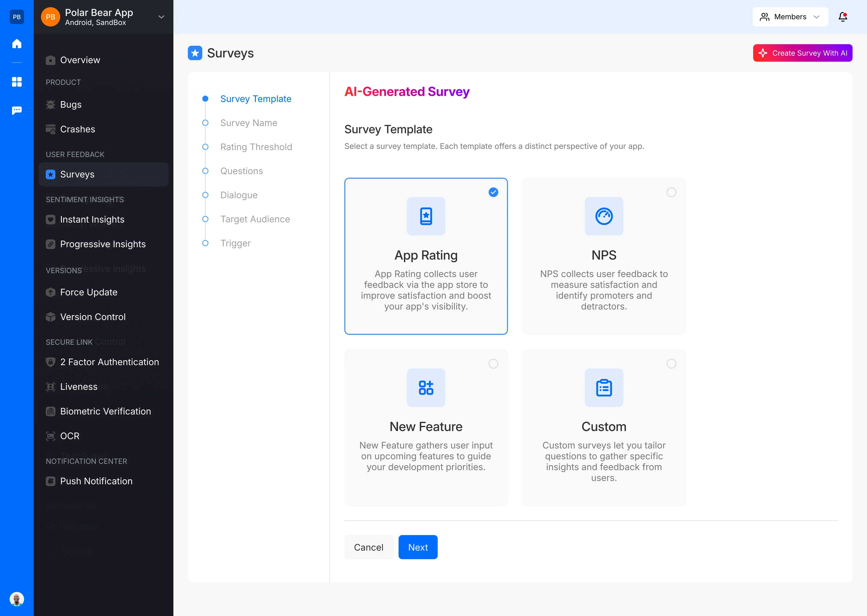Screen dimensions: 867x616
Task: Click user avatar at bottom left
Action: point(17,599)
